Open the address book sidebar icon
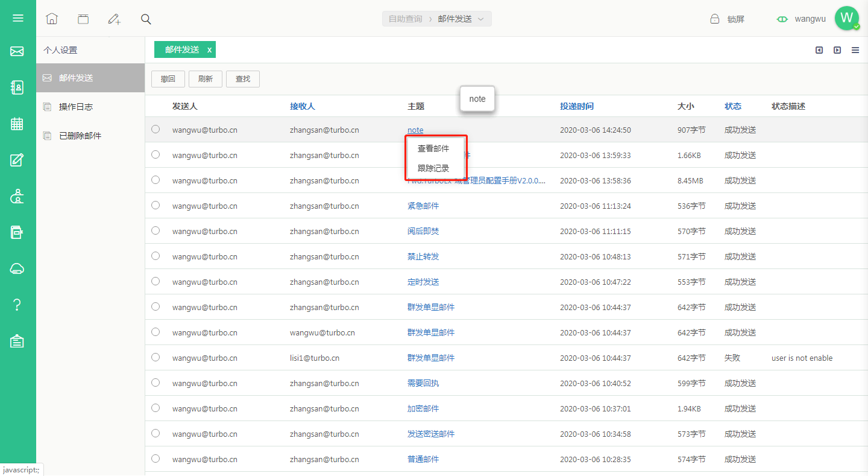Image resolution: width=868 pixels, height=476 pixels. coord(17,87)
